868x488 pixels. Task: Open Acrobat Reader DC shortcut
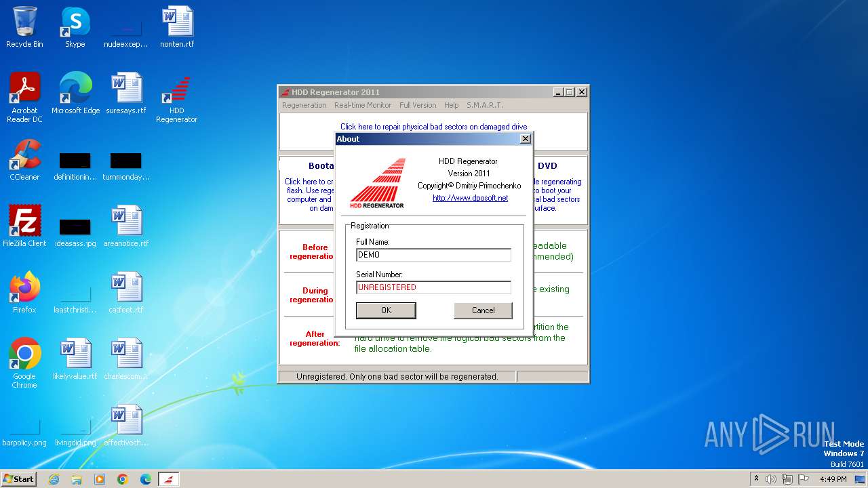tap(24, 98)
